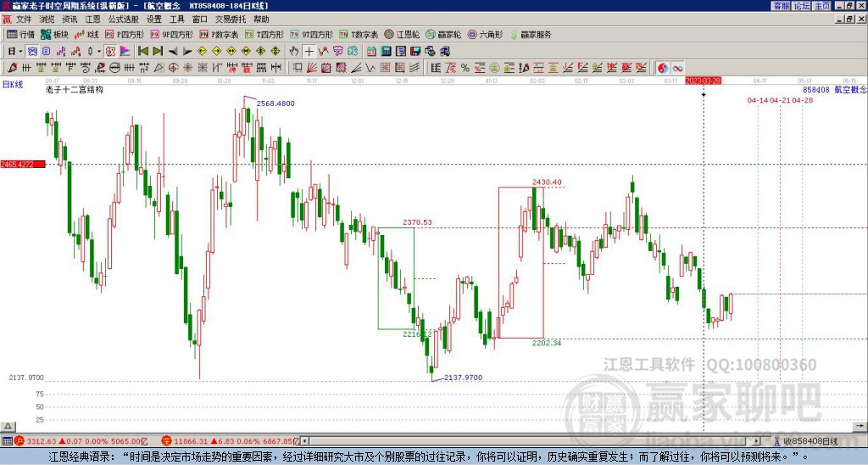Open the P四方形 tool
This screenshot has height=465, width=868.
124,34
